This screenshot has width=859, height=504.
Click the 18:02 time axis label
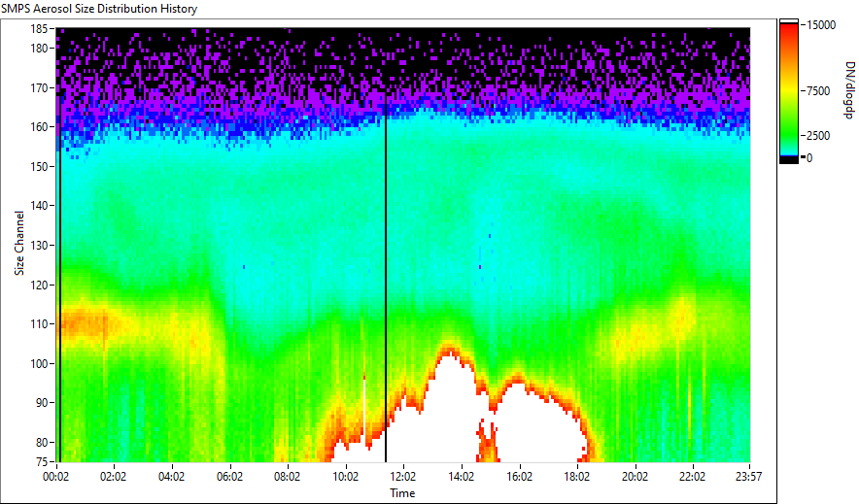pyautogui.click(x=577, y=477)
